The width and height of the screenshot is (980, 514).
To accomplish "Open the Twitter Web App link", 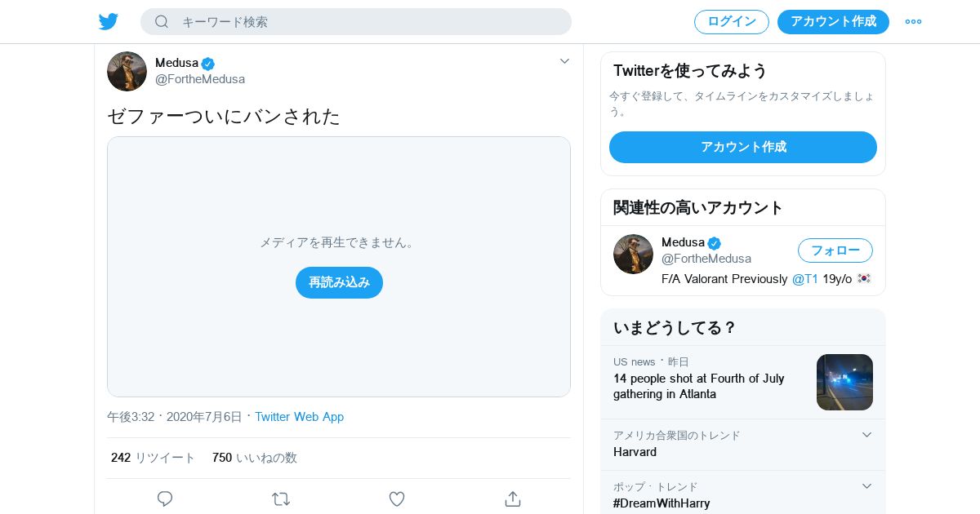I will click(299, 417).
